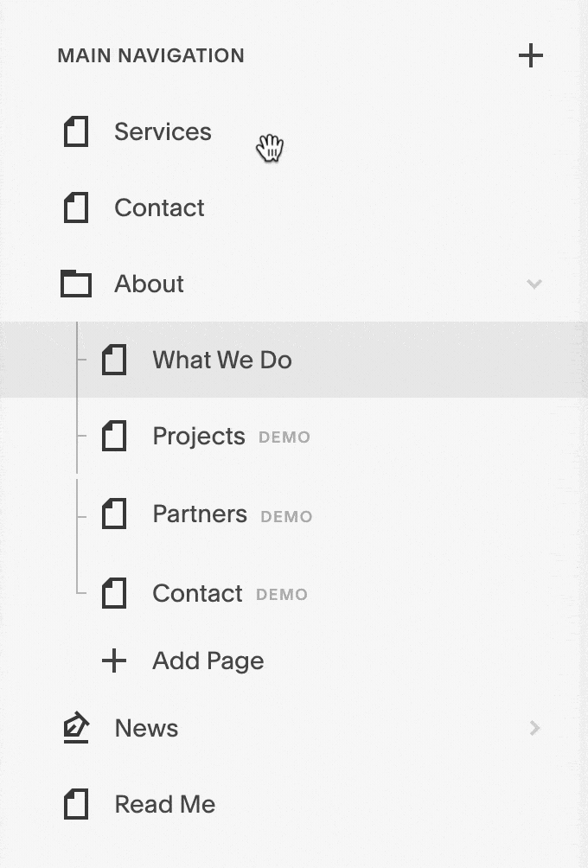Click the page icon next to Services

click(x=76, y=132)
